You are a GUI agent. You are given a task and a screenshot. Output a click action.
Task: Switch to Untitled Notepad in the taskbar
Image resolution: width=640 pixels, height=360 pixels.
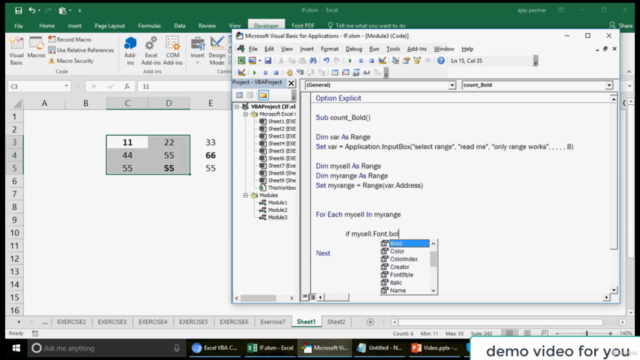click(379, 348)
